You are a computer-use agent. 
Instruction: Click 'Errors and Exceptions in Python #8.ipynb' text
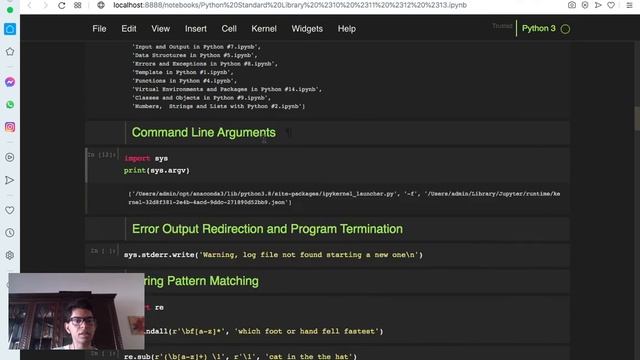click(x=204, y=64)
